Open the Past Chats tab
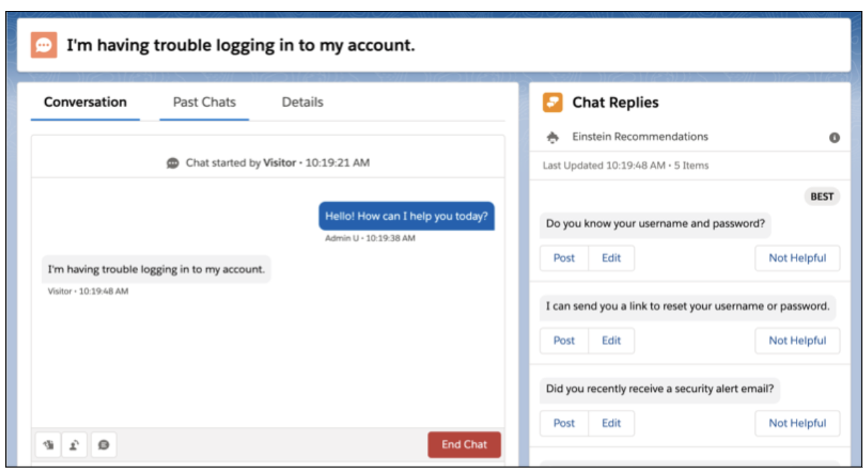868x476 pixels. click(x=204, y=102)
